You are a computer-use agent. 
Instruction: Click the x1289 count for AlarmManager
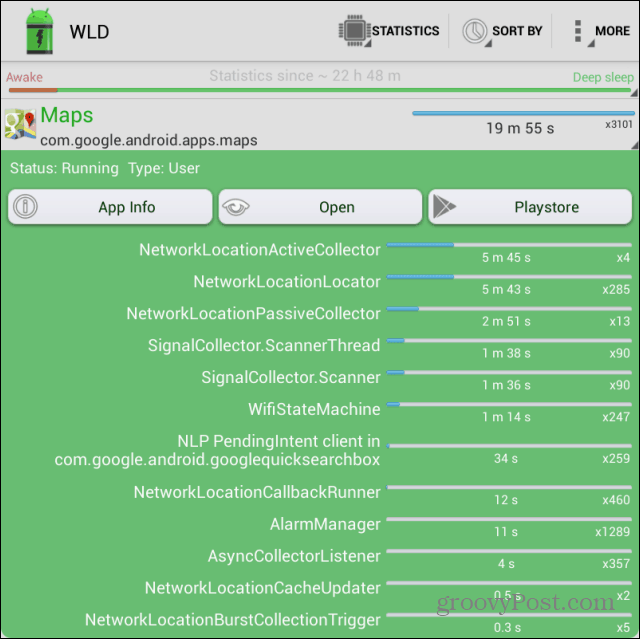(x=612, y=532)
